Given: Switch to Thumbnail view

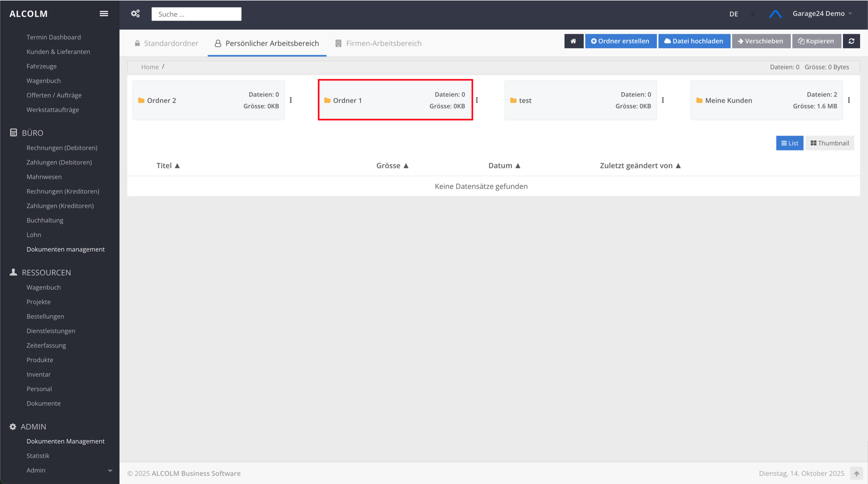Looking at the screenshot, I should [x=830, y=143].
